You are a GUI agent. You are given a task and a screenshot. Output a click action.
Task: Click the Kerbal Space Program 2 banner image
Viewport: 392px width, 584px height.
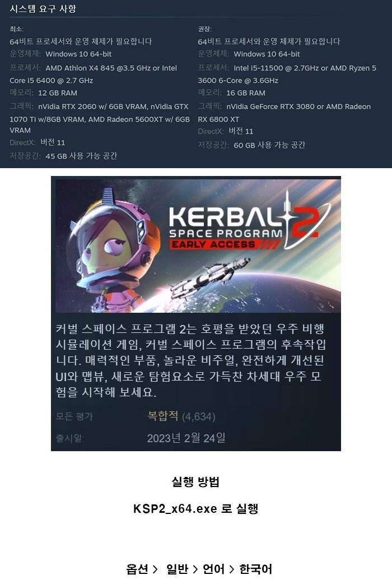[x=198, y=246]
